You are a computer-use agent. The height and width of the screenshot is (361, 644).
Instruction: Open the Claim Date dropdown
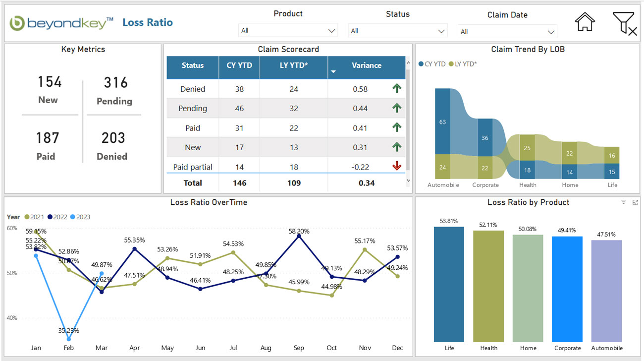point(507,32)
